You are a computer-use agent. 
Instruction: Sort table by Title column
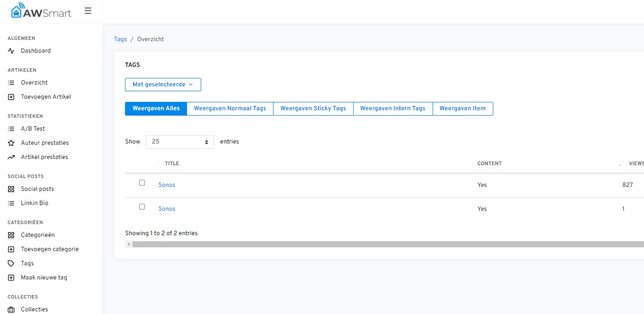pyautogui.click(x=172, y=163)
